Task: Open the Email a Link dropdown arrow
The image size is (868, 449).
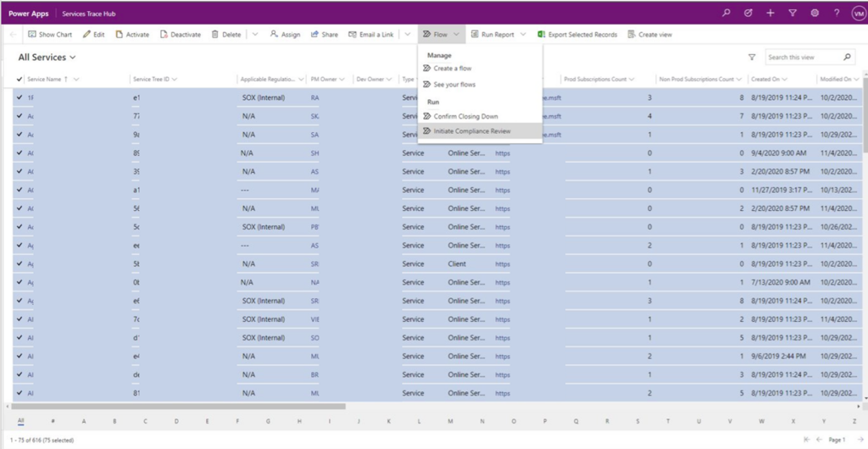Action: click(408, 34)
